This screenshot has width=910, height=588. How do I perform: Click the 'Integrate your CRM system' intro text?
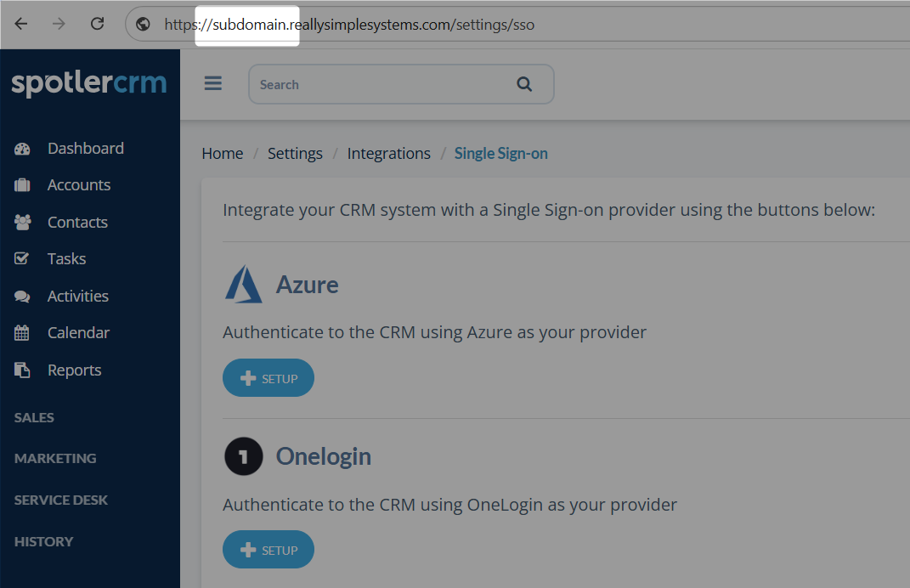[x=549, y=210]
